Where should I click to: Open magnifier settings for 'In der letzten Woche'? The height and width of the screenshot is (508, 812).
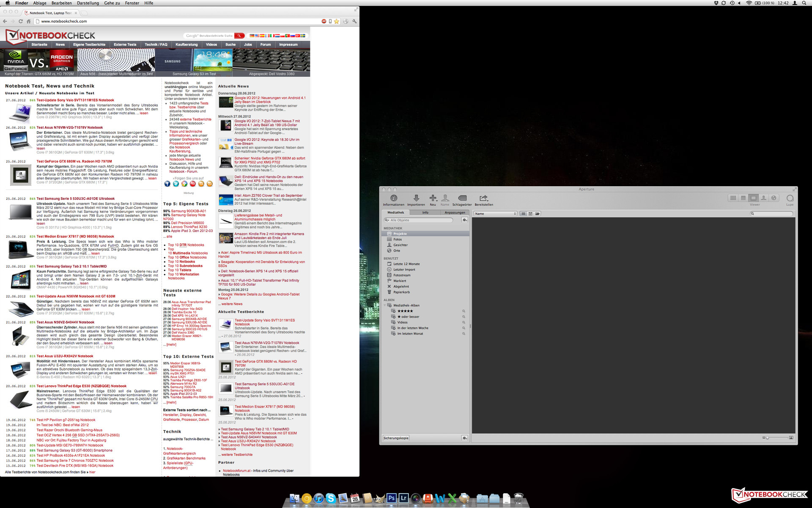tap(464, 328)
